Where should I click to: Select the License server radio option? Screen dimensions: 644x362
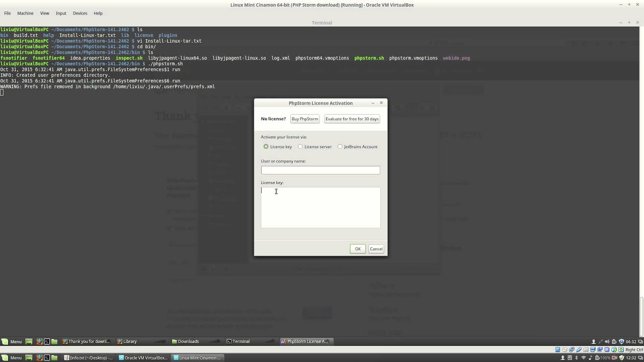click(x=300, y=147)
